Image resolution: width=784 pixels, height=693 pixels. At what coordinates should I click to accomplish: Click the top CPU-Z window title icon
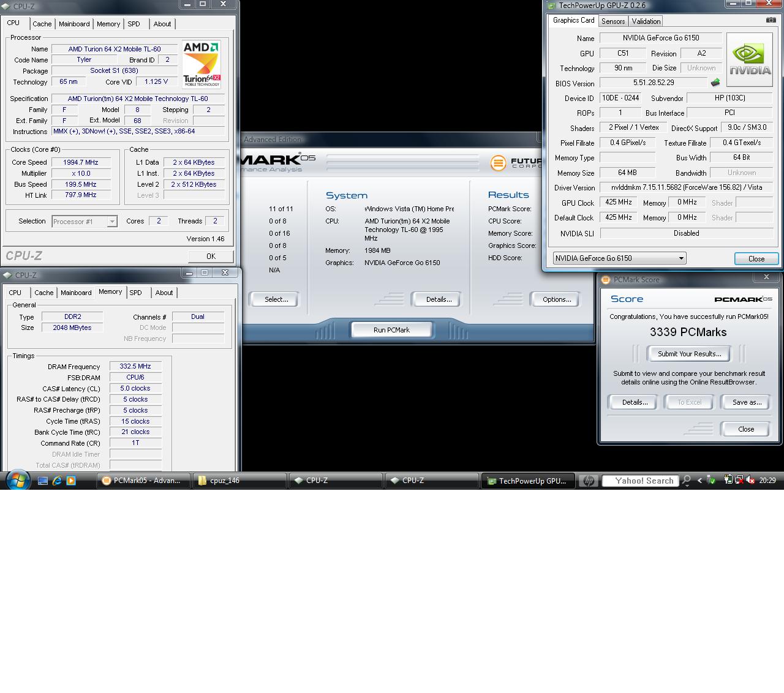(x=6, y=6)
